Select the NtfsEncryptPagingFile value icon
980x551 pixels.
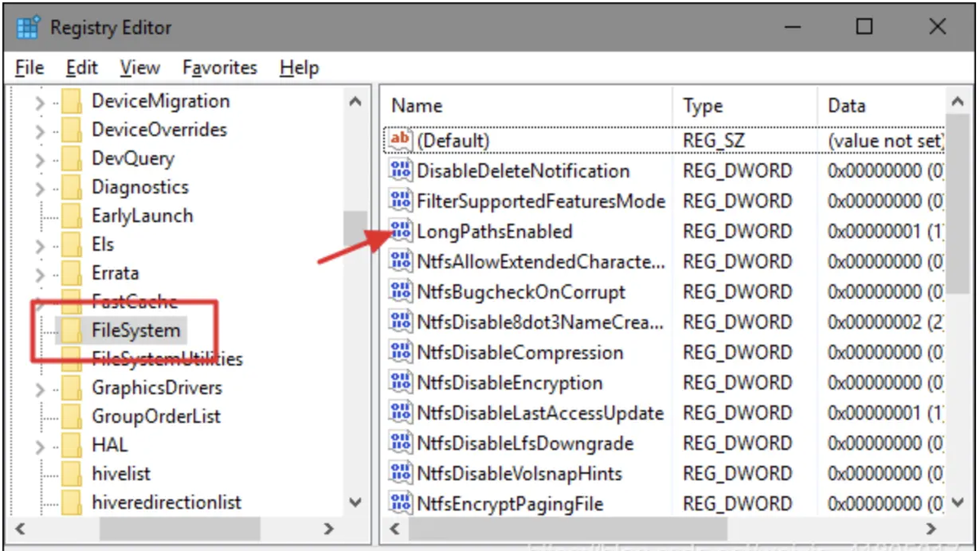tap(401, 503)
